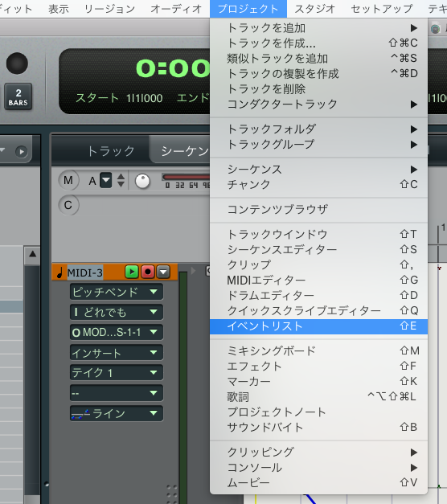The width and height of the screenshot is (447, 504).
Task: Click the small play arrow in left panel
Action: [22, 151]
